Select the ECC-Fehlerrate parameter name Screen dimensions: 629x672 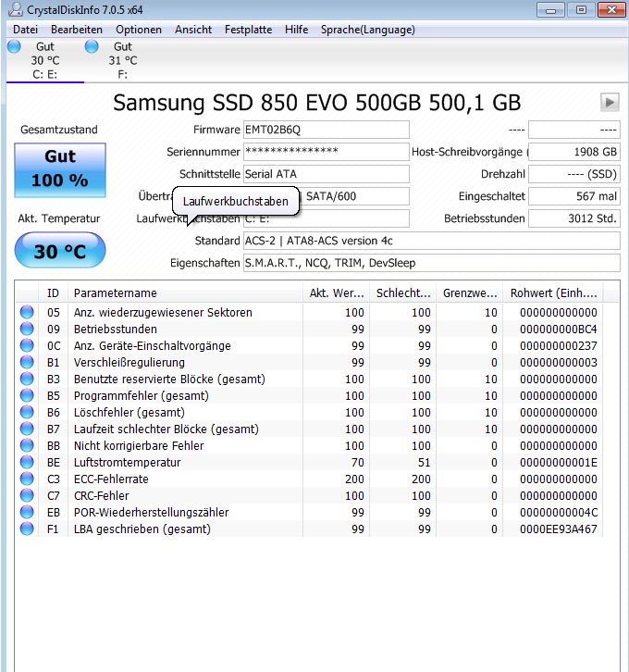[111, 479]
